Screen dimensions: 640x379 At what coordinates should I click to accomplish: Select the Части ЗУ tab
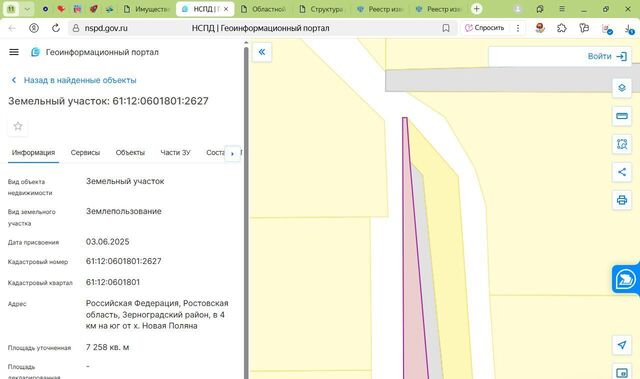176,153
